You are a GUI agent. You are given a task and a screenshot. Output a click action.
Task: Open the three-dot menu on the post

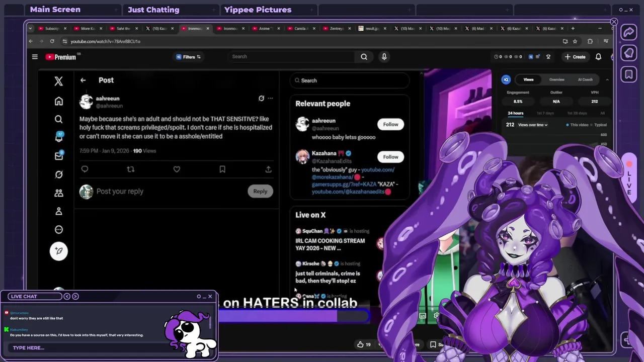click(270, 99)
